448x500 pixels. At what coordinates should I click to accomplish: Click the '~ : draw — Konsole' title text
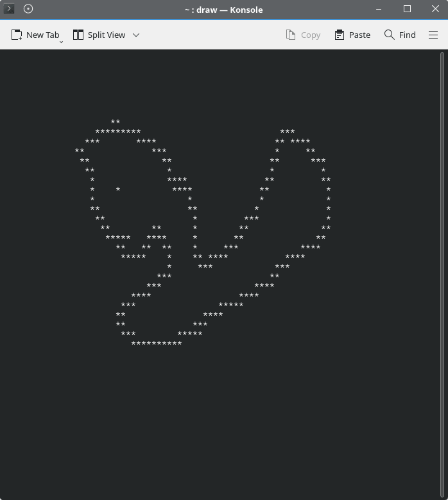tap(224, 10)
